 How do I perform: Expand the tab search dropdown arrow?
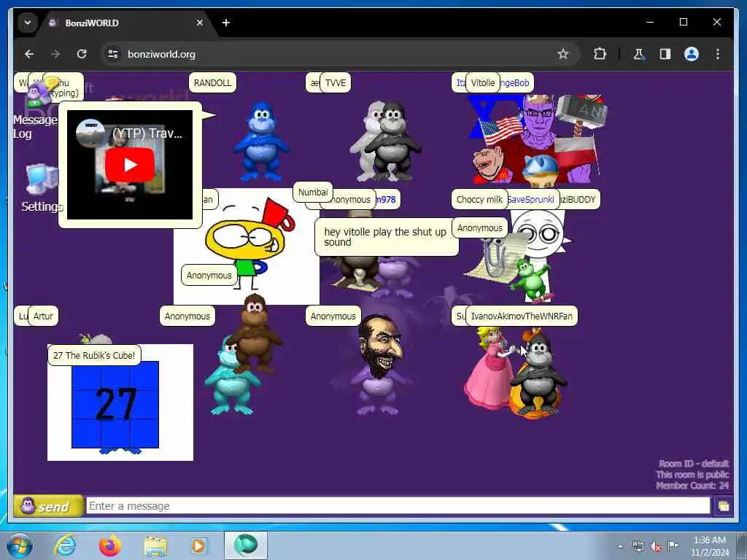pos(28,23)
